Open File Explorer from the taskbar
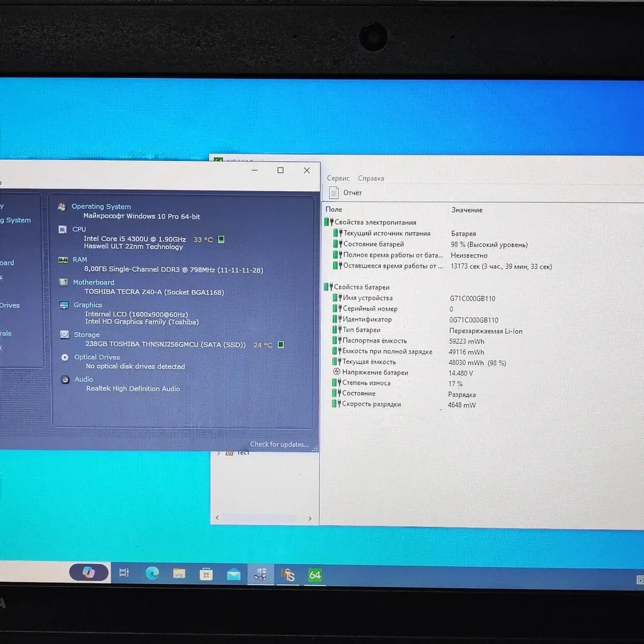 pos(179,574)
